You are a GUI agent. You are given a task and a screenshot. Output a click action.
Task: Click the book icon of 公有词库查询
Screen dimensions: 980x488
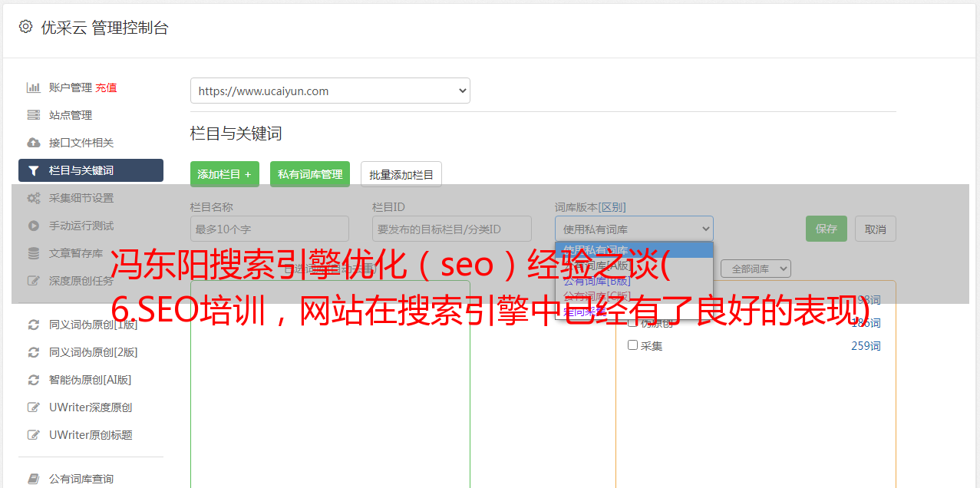(x=34, y=479)
